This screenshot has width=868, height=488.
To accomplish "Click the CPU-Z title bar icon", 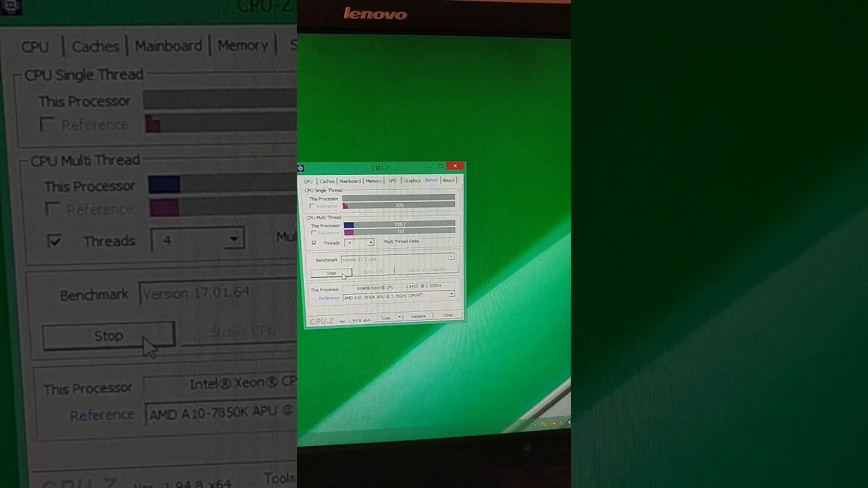I will [x=300, y=168].
